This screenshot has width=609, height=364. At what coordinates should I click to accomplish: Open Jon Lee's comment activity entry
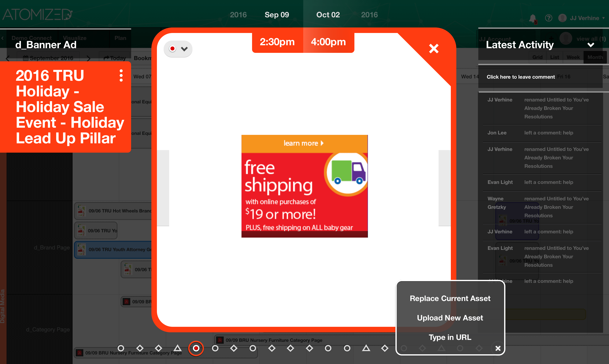point(542,133)
